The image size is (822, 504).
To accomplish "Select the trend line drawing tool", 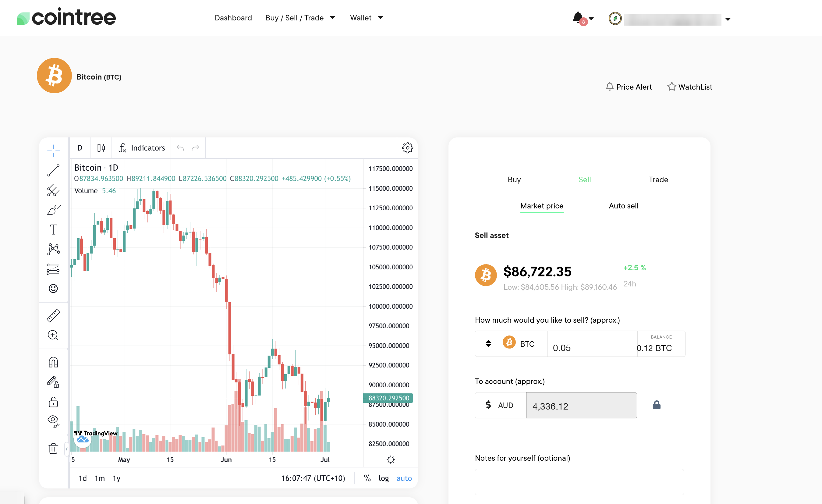I will (53, 170).
